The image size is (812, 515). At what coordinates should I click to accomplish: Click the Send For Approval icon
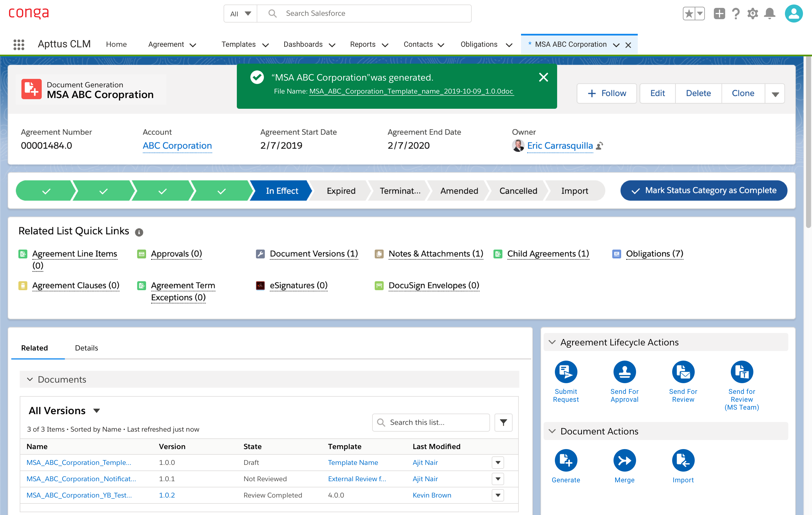coord(624,372)
